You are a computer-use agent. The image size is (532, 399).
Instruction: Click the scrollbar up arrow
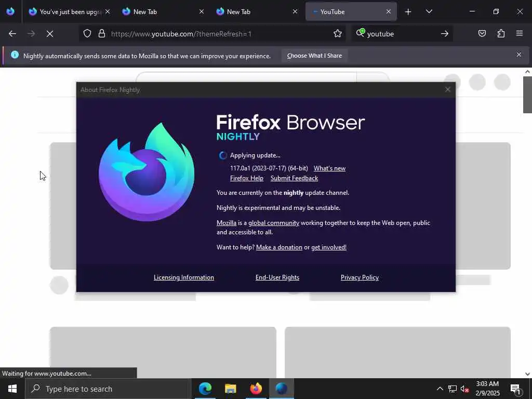527,72
